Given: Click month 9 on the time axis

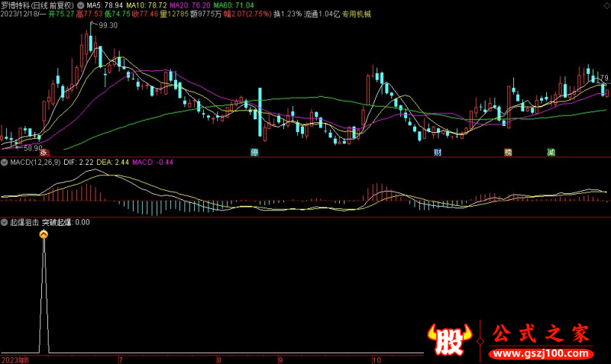Looking at the screenshot, I should pyautogui.click(x=280, y=359).
